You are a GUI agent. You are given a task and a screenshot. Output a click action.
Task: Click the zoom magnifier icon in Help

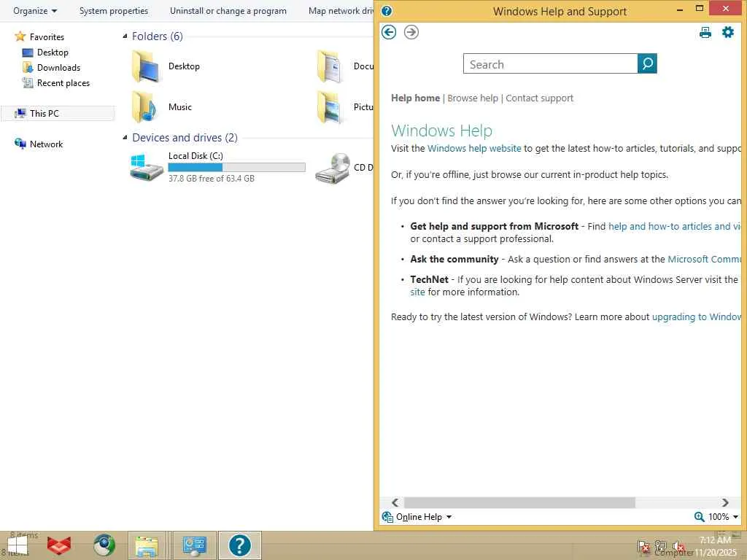[700, 517]
